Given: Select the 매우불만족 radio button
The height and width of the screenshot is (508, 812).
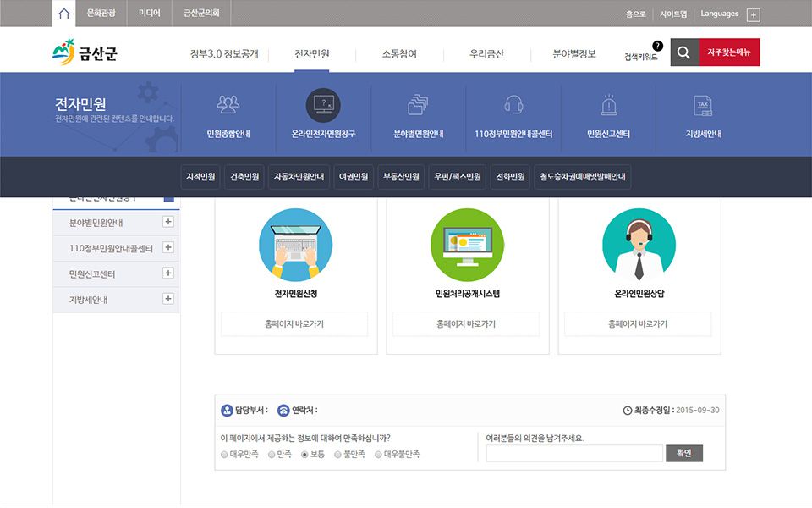Looking at the screenshot, I should pyautogui.click(x=378, y=455).
